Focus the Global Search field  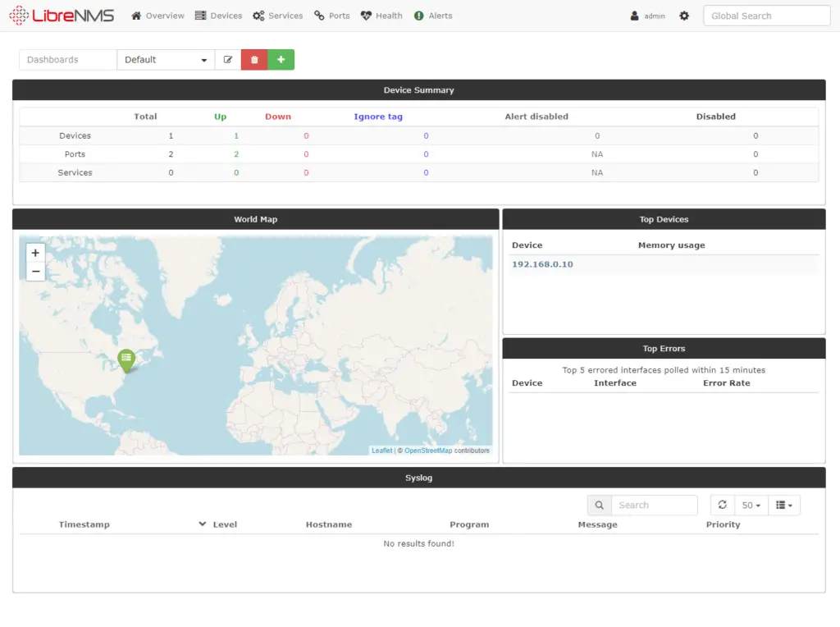pos(766,16)
